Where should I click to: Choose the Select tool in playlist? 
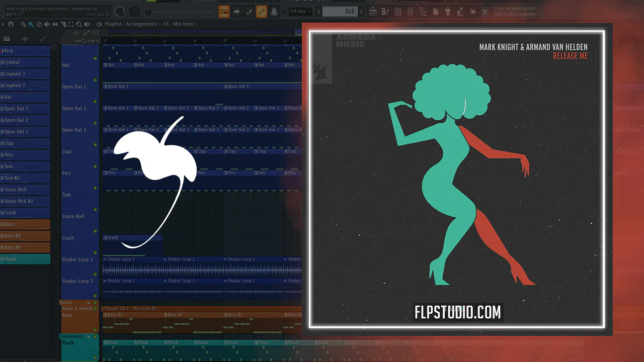click(x=71, y=24)
